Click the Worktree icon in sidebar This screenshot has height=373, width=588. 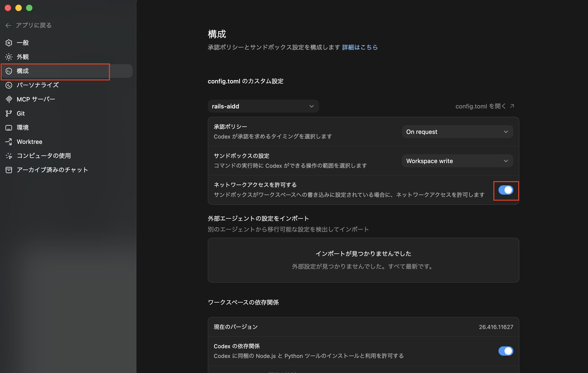click(9, 142)
